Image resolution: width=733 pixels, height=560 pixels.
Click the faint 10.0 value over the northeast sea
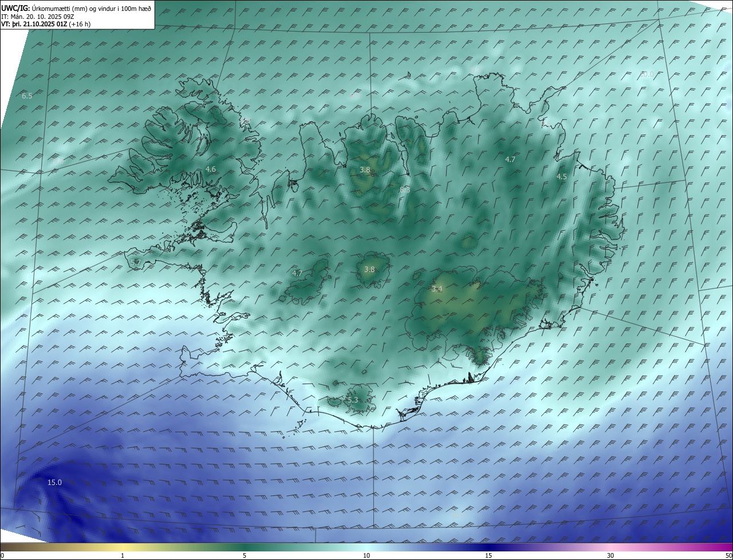point(647,74)
